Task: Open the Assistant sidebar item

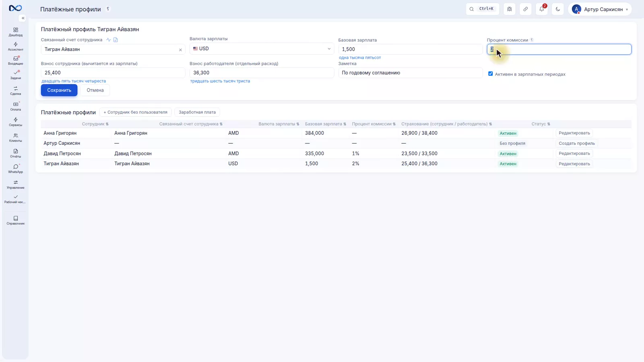Action: pyautogui.click(x=15, y=46)
